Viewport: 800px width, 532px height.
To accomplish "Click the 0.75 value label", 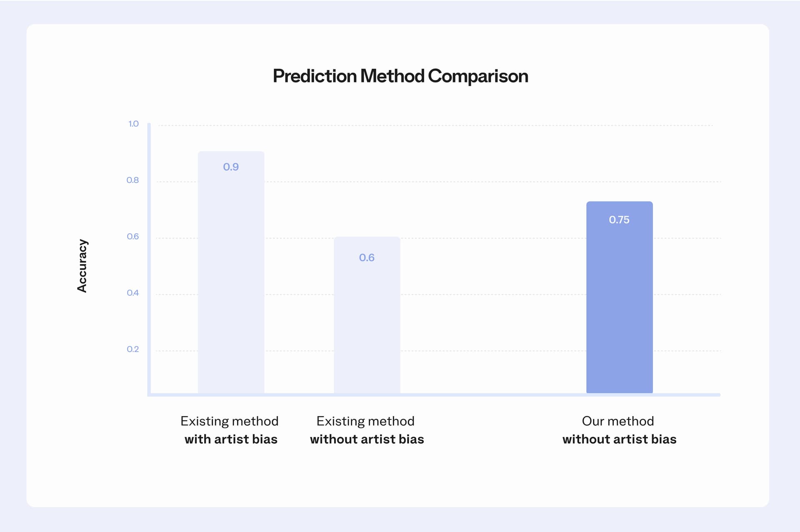I will coord(619,220).
